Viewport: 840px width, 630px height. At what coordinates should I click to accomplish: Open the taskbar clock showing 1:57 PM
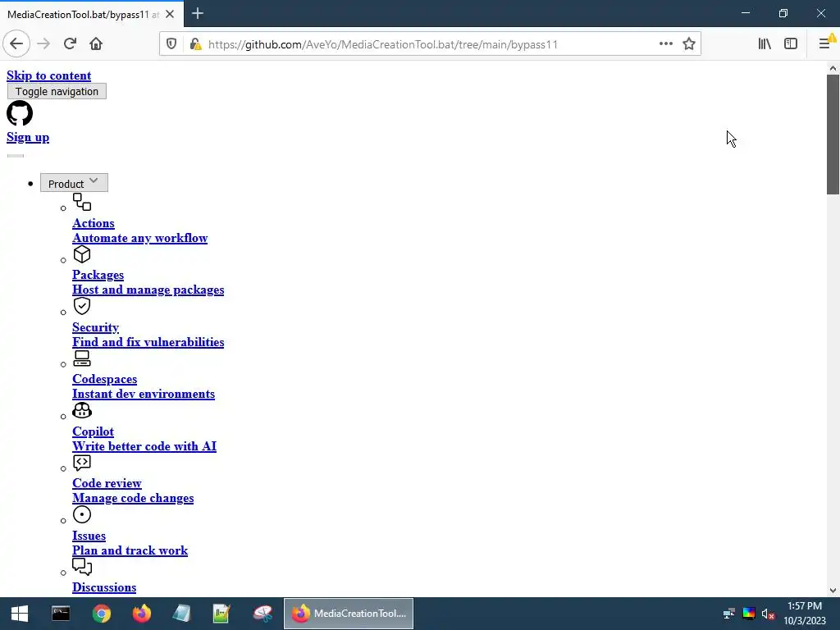[x=805, y=614]
